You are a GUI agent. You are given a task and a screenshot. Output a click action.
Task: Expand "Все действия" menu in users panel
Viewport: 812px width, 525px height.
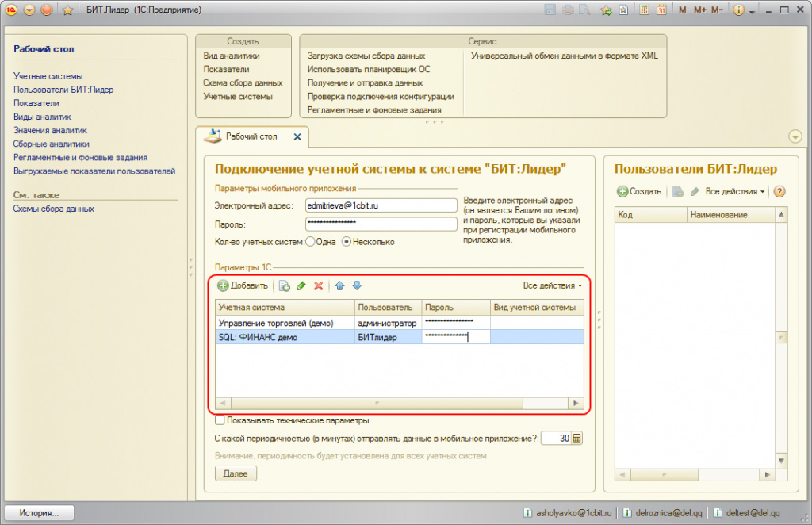coord(734,192)
